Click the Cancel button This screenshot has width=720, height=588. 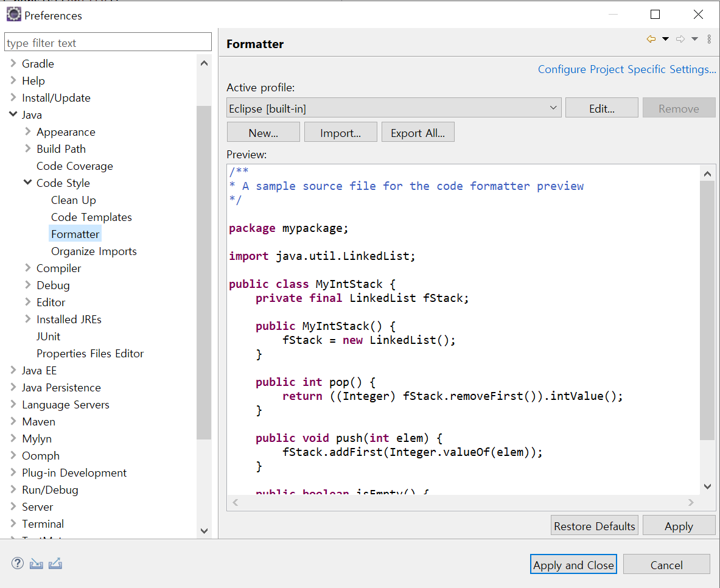click(666, 565)
